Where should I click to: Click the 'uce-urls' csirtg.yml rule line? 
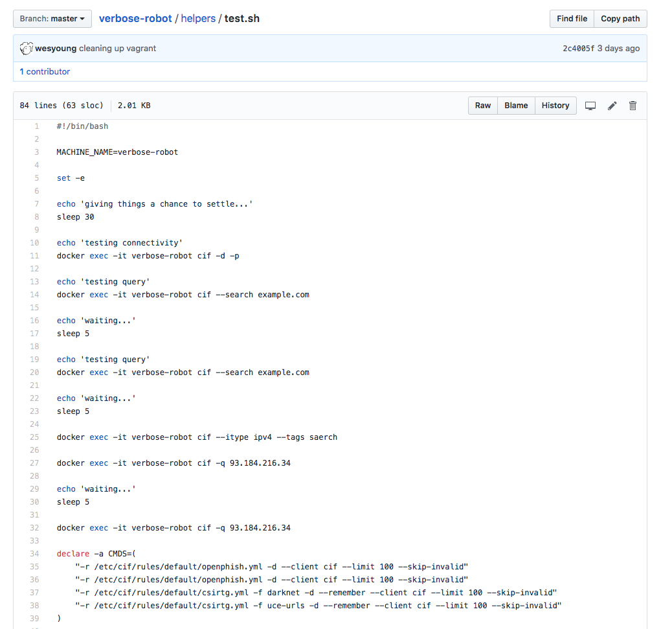tap(319, 606)
